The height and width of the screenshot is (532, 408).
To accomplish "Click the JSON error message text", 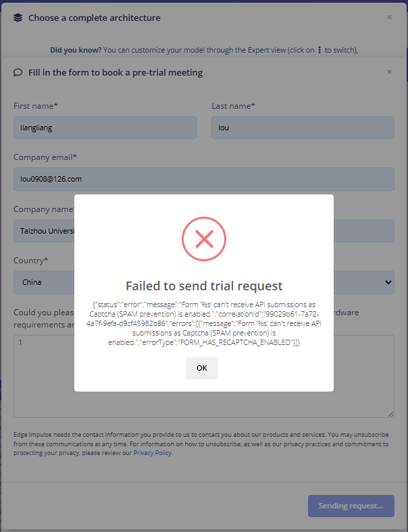I will 204,323.
